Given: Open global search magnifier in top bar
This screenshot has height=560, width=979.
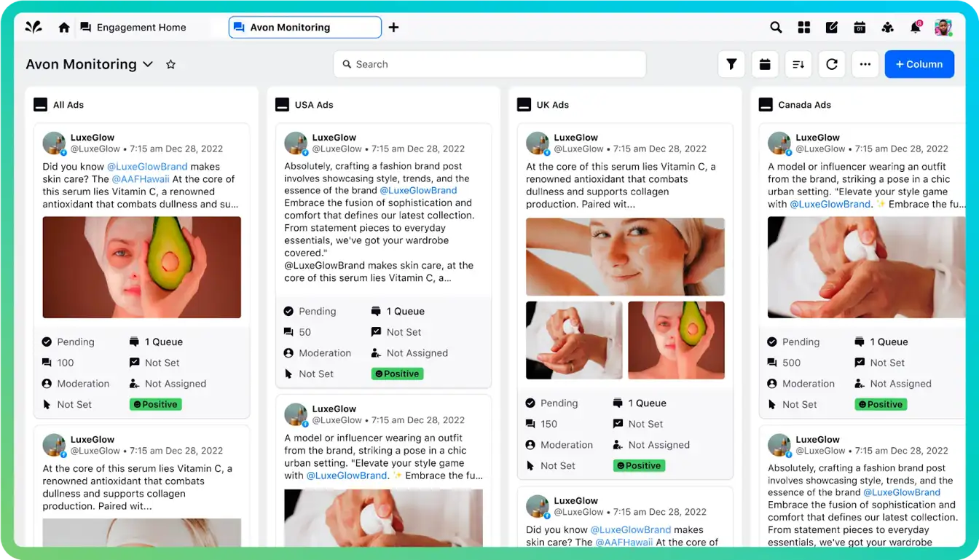Looking at the screenshot, I should coord(776,28).
